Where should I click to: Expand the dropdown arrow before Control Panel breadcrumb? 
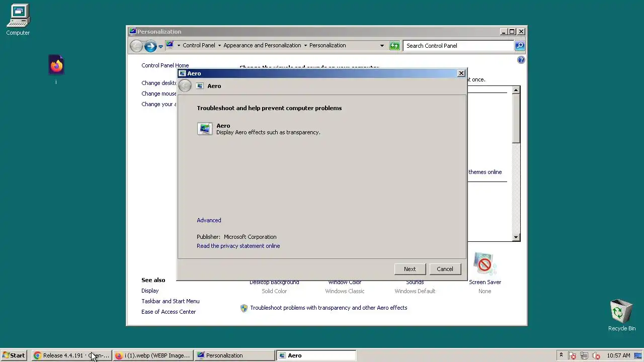coord(178,45)
